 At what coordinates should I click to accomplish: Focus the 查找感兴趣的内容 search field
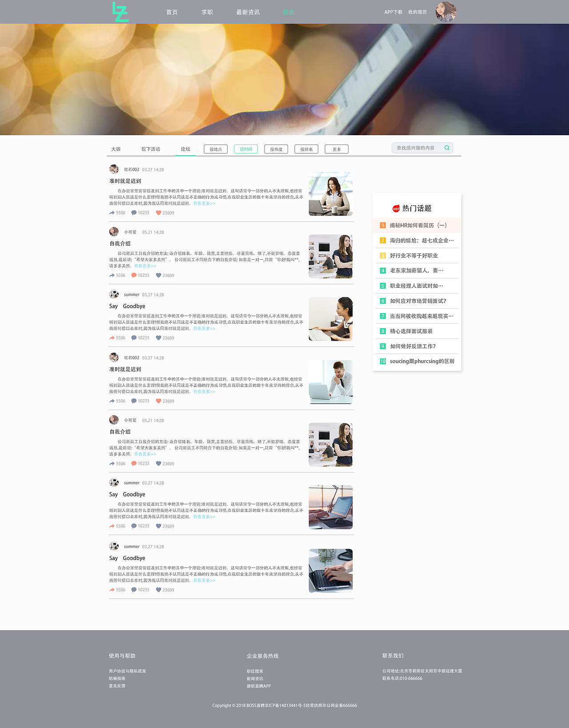(422, 148)
